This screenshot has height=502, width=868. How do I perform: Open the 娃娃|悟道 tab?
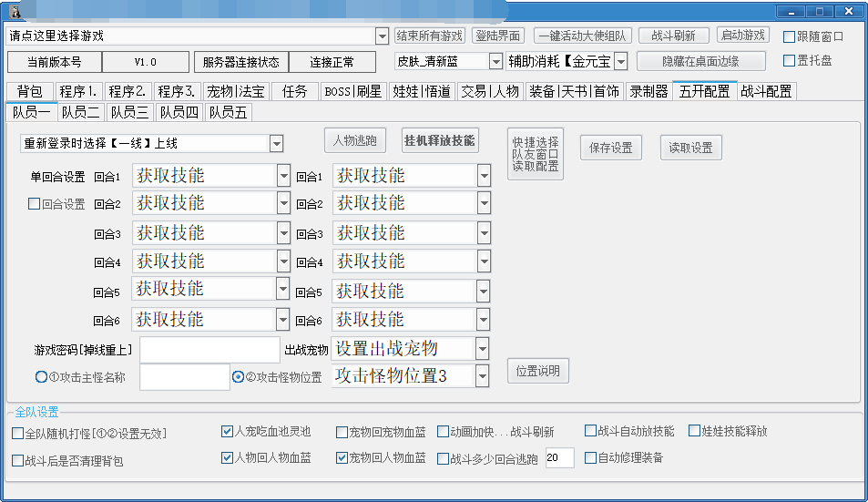422,91
